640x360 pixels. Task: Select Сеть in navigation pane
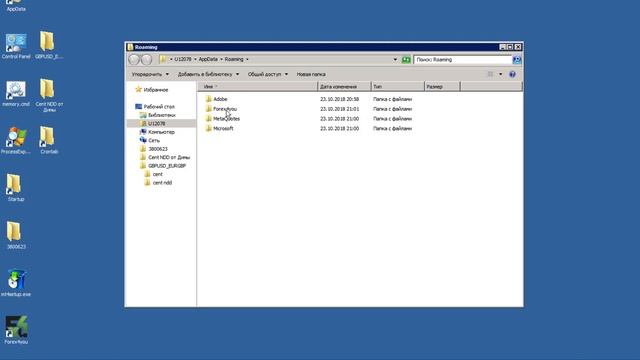coord(150,140)
